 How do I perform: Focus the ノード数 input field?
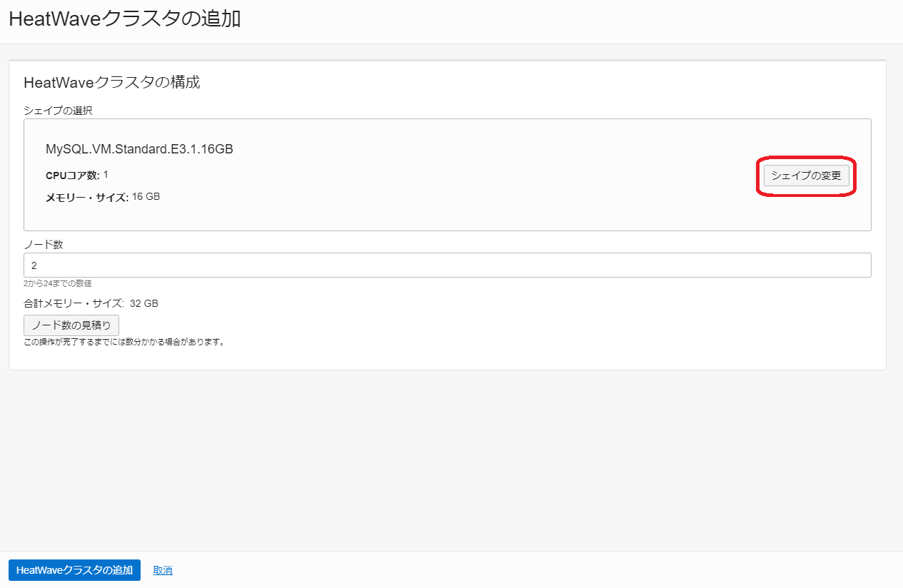pyautogui.click(x=447, y=265)
